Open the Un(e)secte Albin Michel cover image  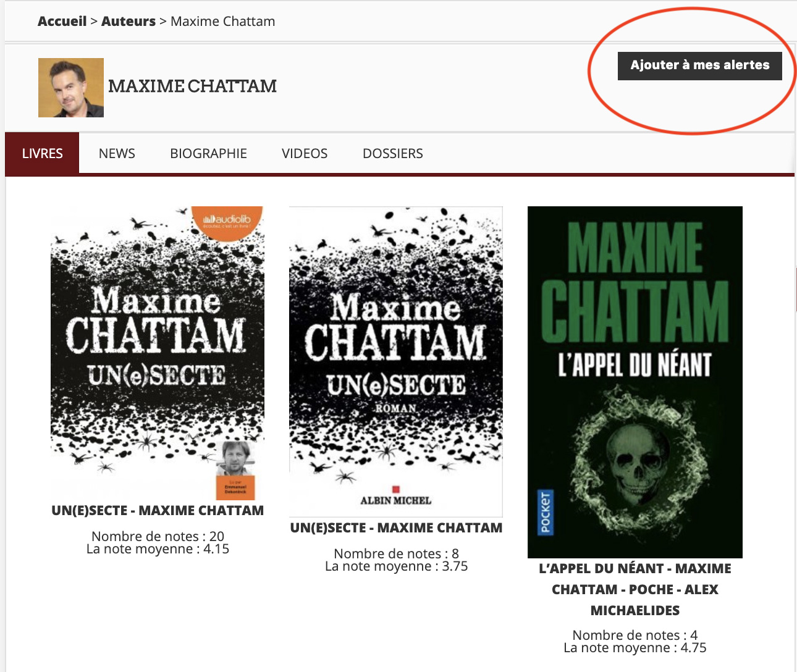[396, 362]
